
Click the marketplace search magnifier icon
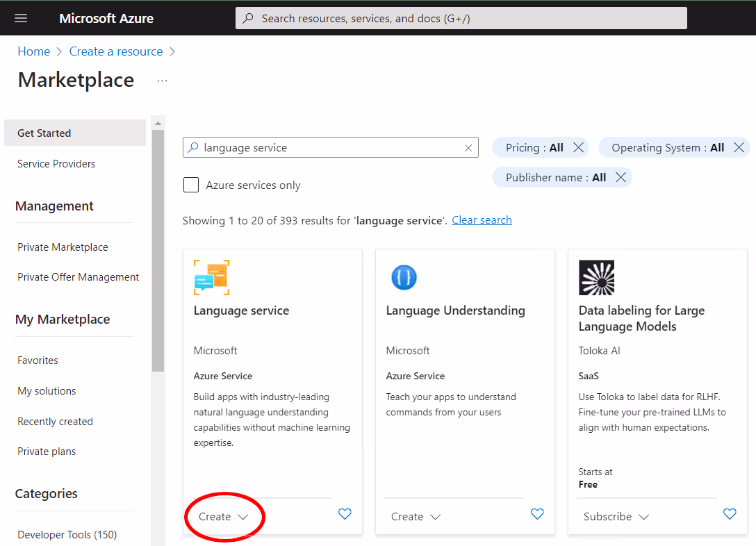pyautogui.click(x=193, y=147)
